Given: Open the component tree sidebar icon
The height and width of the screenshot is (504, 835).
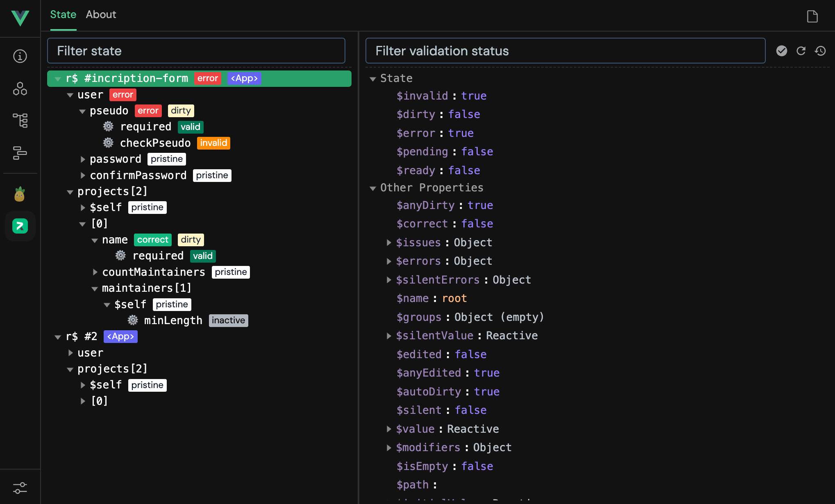Looking at the screenshot, I should pos(20,121).
